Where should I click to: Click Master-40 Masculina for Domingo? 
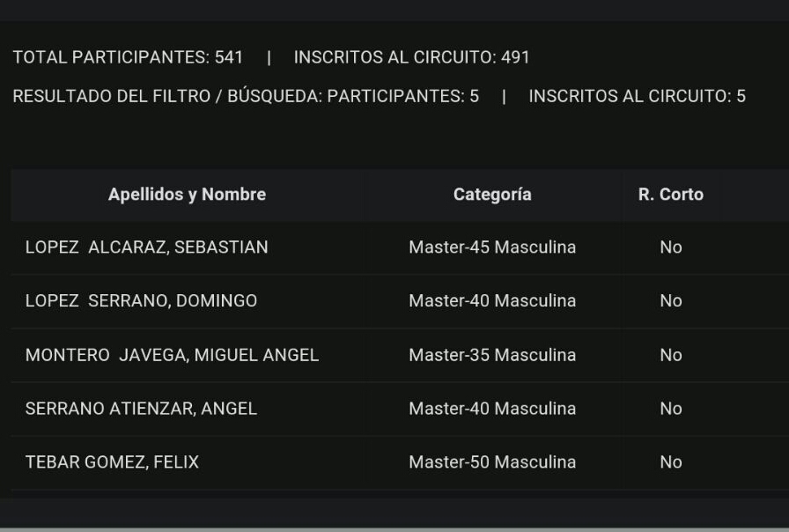(492, 301)
